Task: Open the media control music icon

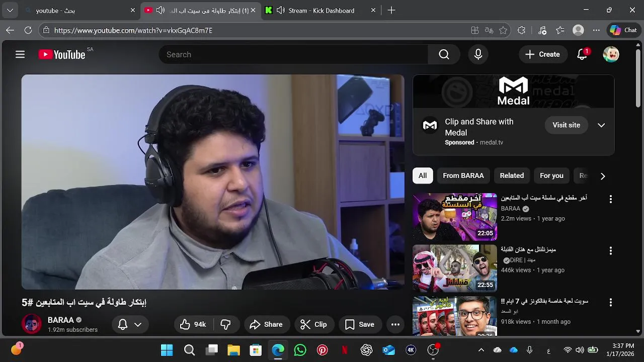Action: tap(542, 30)
